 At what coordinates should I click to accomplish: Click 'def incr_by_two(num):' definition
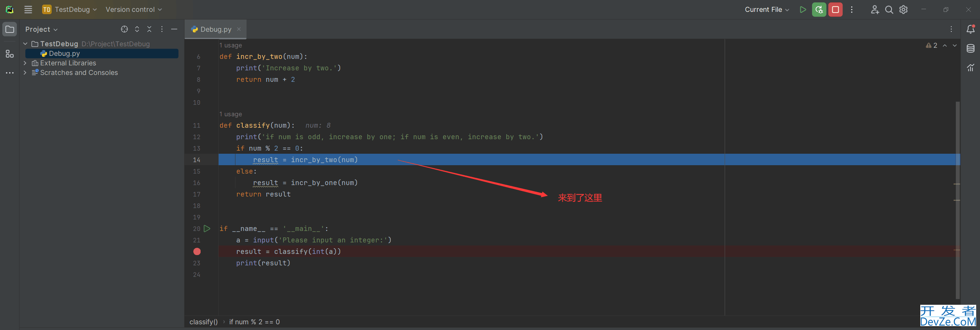coord(263,57)
